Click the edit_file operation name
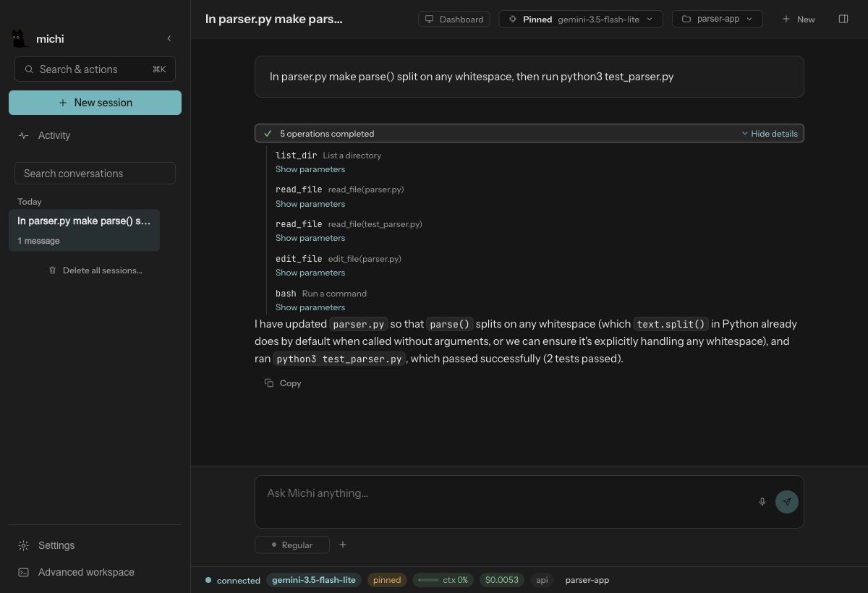Viewport: 868px width, 593px height. coord(299,259)
